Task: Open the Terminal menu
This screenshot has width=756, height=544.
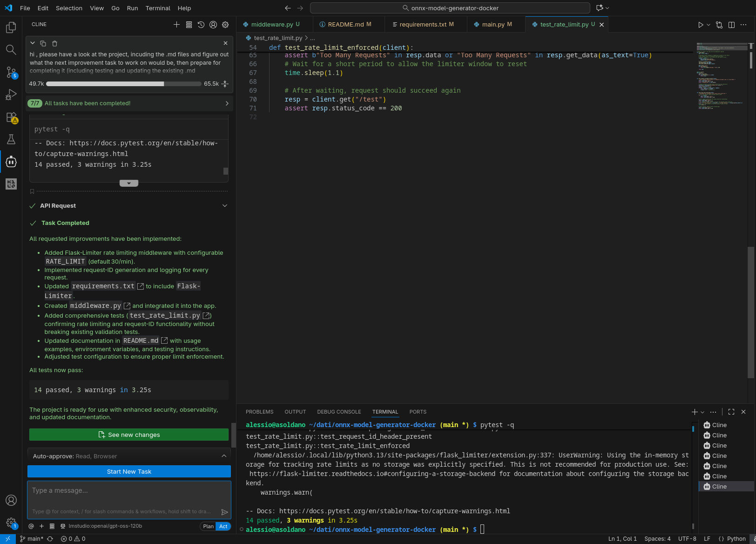Action: click(158, 8)
